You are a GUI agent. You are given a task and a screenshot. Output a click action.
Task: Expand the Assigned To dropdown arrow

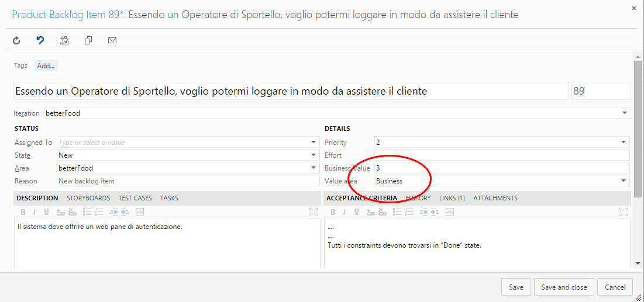[x=314, y=143]
